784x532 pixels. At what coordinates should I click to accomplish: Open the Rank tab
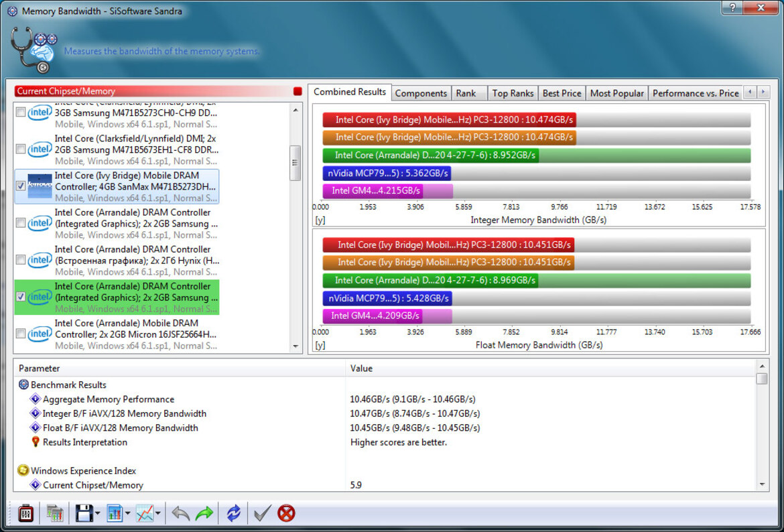click(469, 94)
